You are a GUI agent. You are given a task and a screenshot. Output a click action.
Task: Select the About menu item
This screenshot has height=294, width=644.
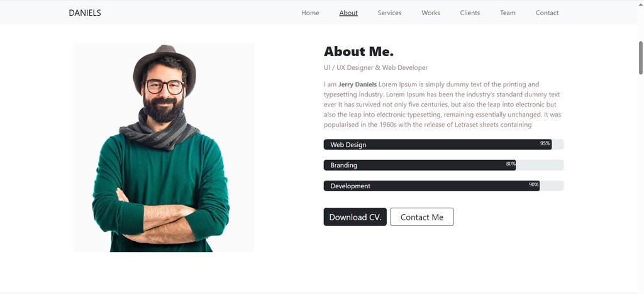[x=348, y=13]
